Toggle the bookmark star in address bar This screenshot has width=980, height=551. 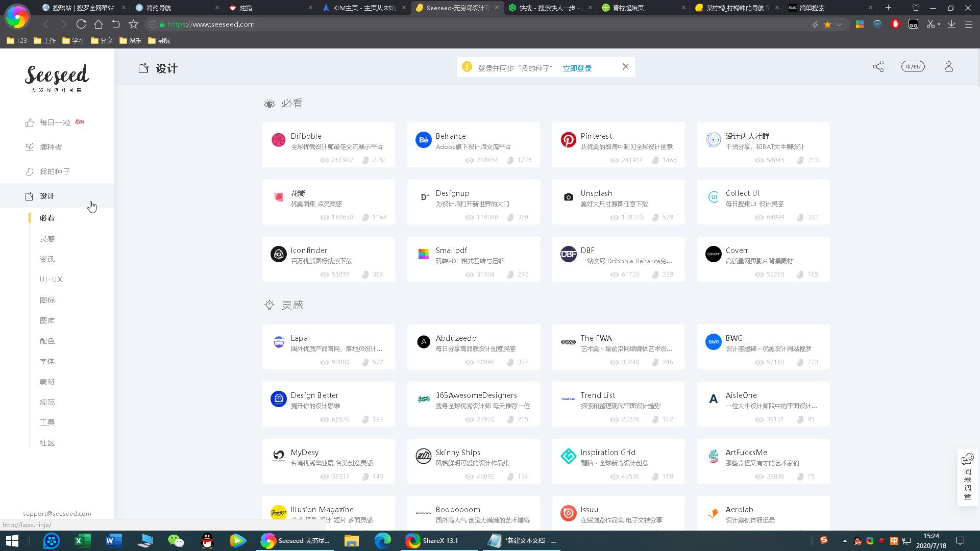tap(827, 24)
